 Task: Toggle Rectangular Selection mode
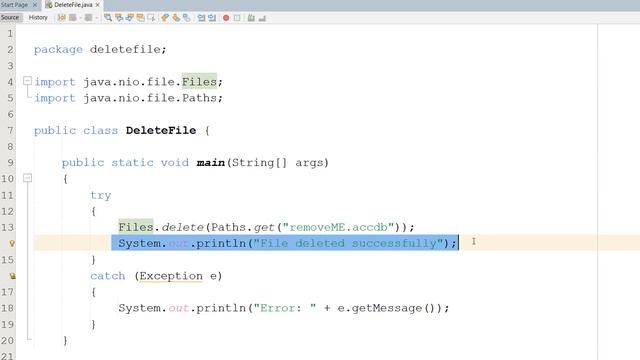pyautogui.click(x=151, y=18)
